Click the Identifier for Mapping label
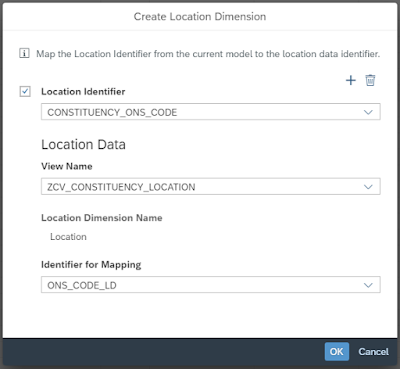 click(x=91, y=265)
